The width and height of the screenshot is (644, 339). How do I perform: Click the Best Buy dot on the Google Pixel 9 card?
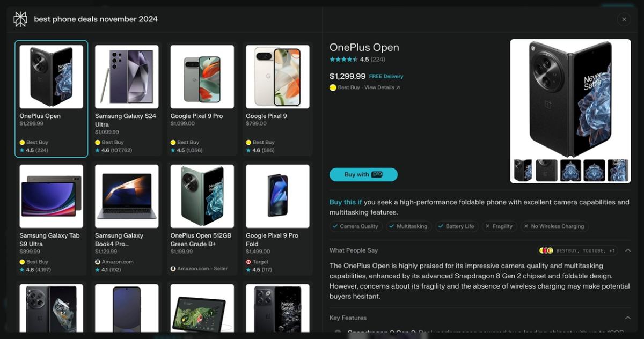point(248,143)
